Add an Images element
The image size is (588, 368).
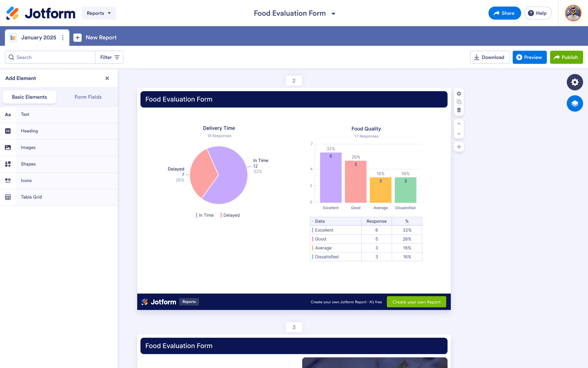coord(59,147)
